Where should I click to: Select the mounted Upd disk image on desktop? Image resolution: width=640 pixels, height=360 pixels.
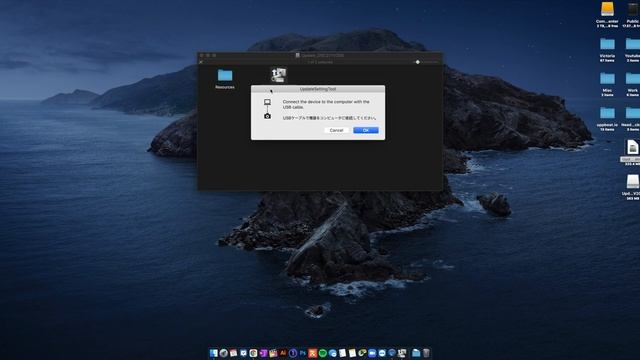(x=632, y=182)
